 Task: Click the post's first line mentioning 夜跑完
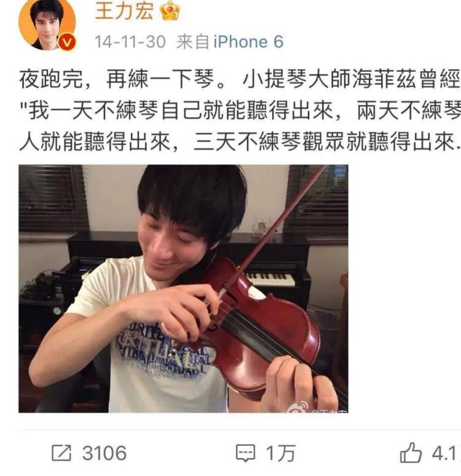(x=240, y=79)
